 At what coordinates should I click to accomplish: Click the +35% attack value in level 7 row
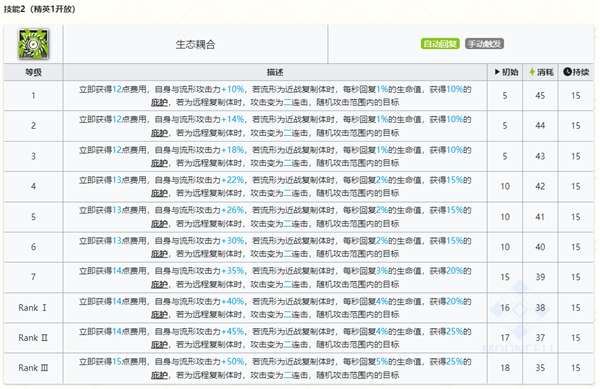pyautogui.click(x=233, y=271)
